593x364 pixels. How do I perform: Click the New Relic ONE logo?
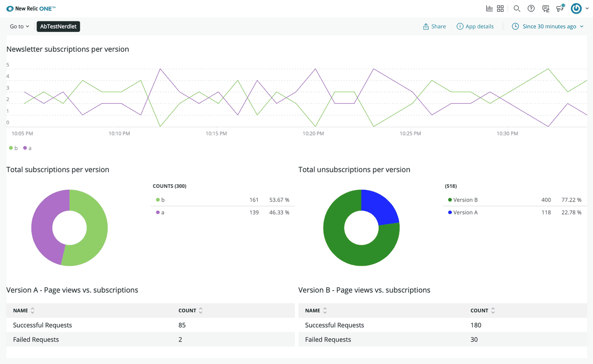[31, 9]
